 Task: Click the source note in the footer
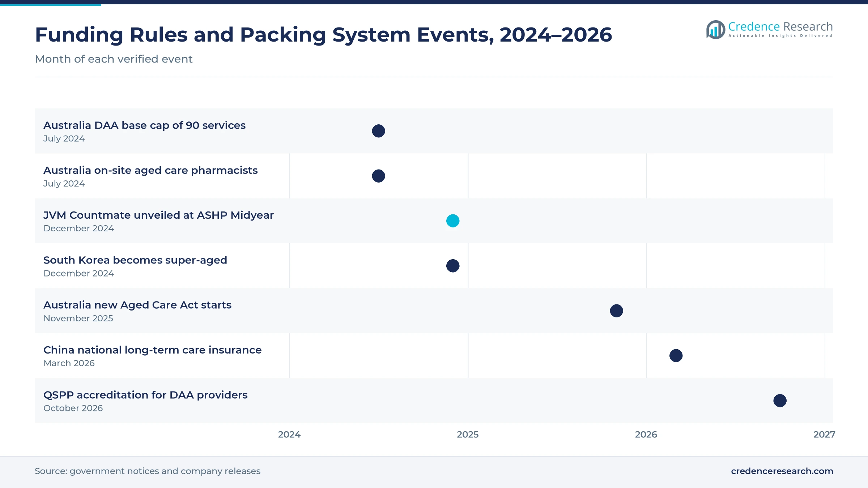[x=148, y=471]
